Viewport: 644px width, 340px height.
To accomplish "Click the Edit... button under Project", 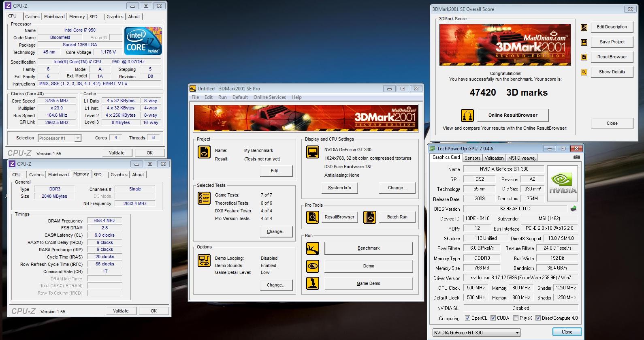I will point(276,171).
